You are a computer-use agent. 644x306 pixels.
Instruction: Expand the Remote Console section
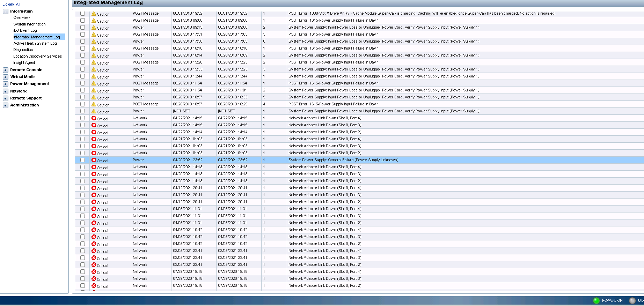[6, 70]
